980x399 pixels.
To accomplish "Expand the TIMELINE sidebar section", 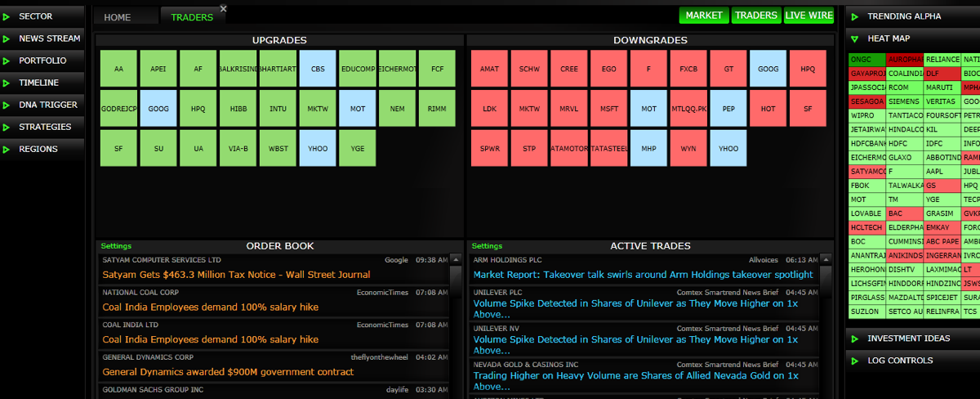I will coord(42,82).
